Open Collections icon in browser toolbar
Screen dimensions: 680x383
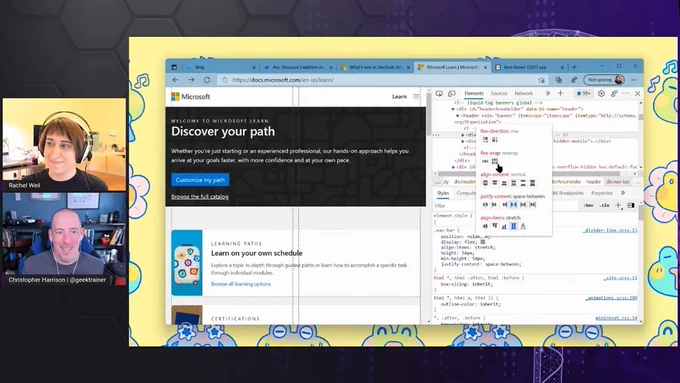coord(559,80)
